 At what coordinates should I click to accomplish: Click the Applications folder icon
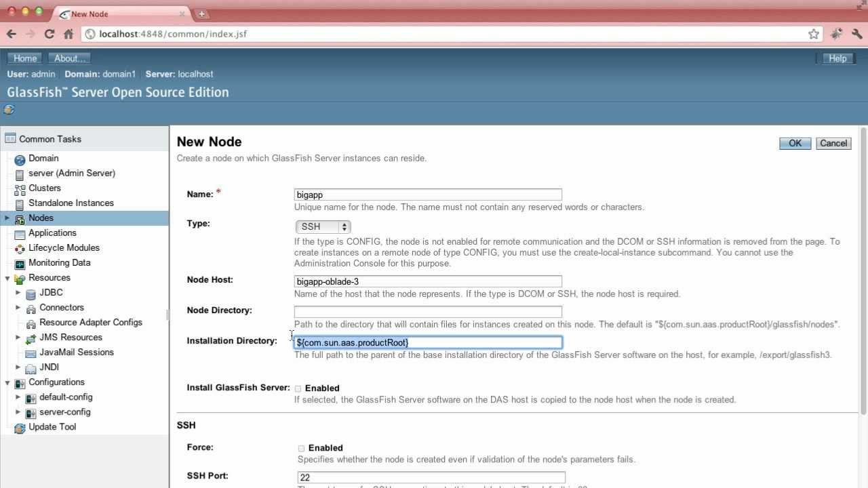point(20,233)
